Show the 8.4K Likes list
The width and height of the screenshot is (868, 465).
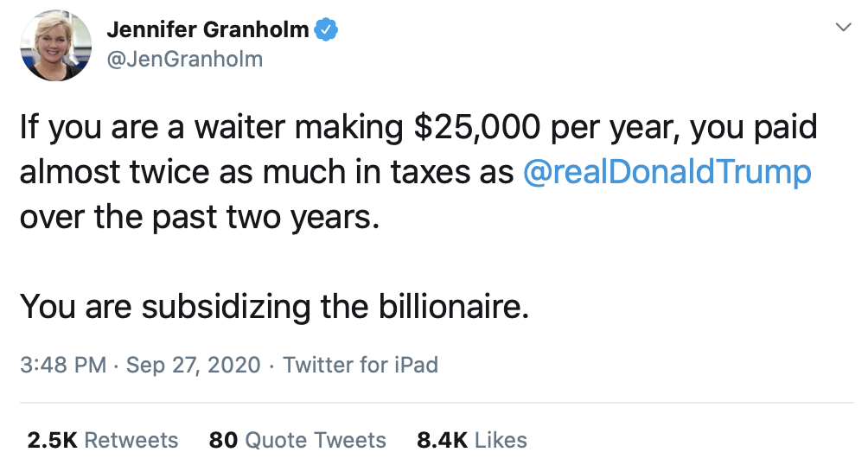(471, 440)
